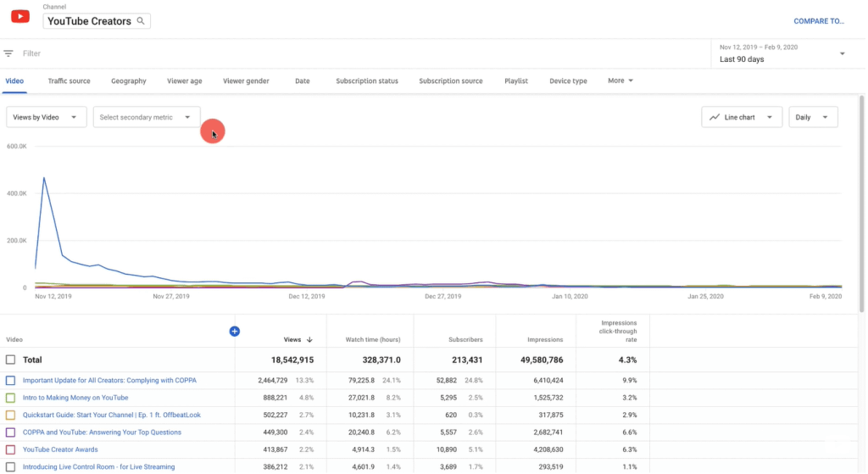Switch to the Subscription status tab
The image size is (868, 474).
click(x=368, y=81)
